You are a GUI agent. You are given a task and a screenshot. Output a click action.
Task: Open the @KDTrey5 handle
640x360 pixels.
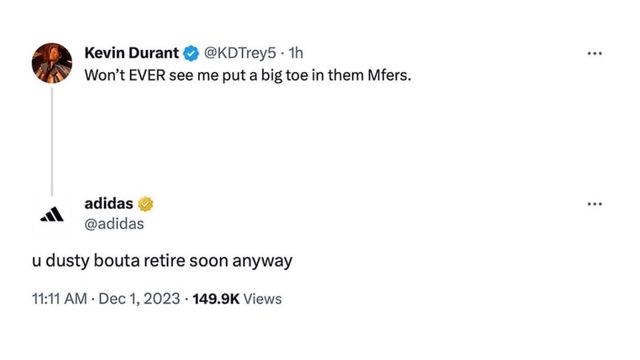point(240,53)
